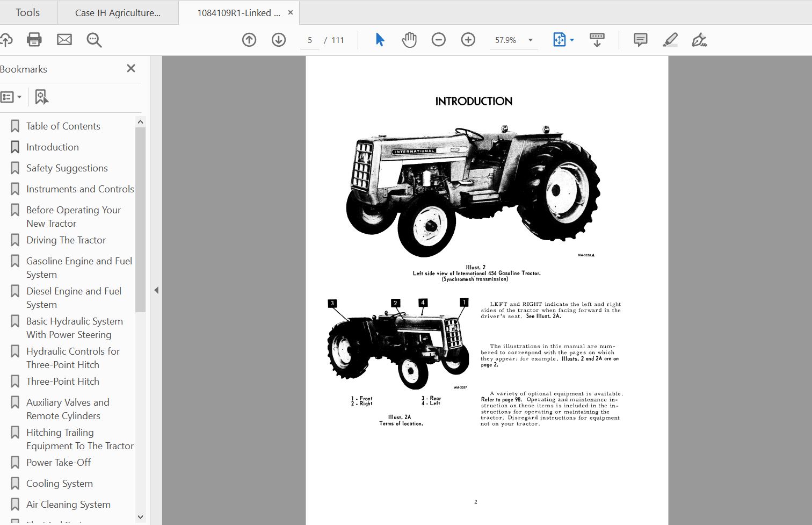Collapse the navigation pane with side arrow
The width and height of the screenshot is (812, 525).
click(156, 290)
